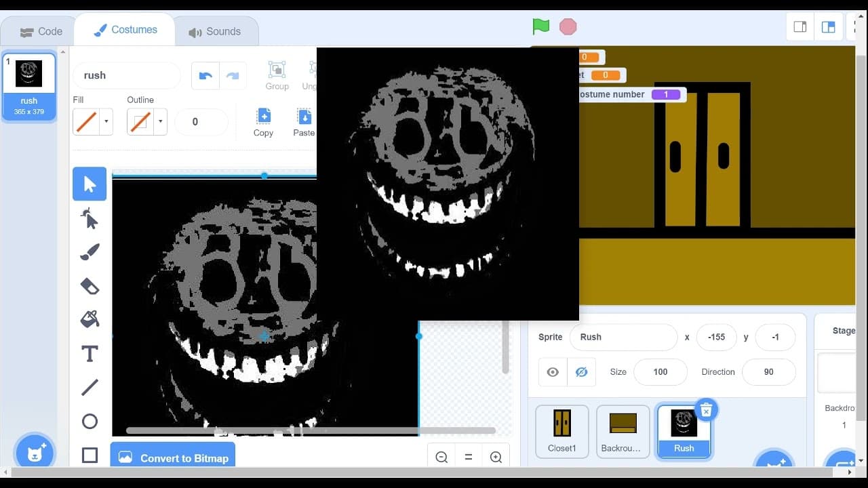Click the 'Direction' label text
Screen dimensions: 868x488
click(x=718, y=372)
